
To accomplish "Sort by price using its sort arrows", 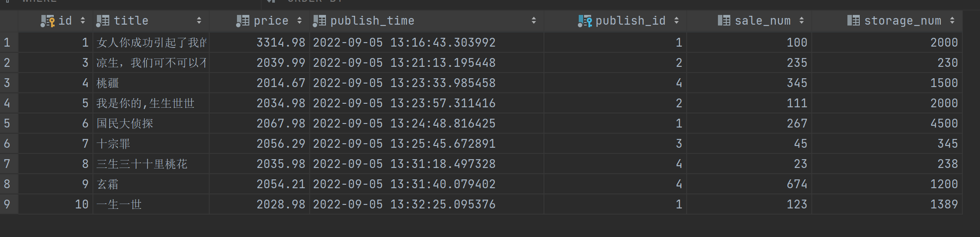I will [300, 21].
